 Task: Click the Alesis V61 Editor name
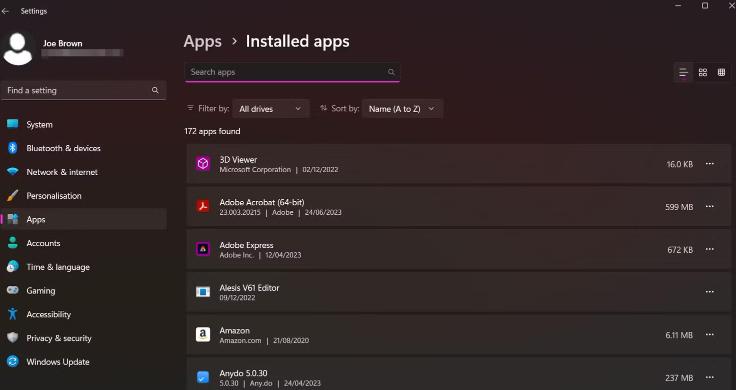[x=249, y=288]
